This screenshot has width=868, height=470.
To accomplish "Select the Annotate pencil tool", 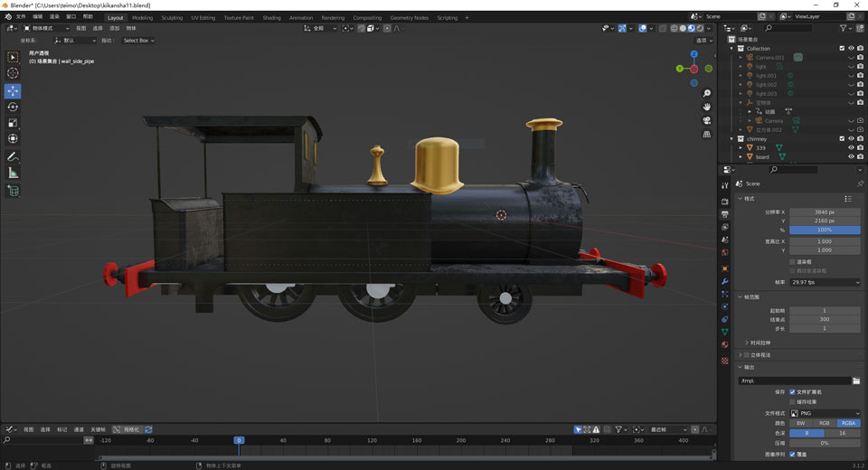I will [x=13, y=157].
